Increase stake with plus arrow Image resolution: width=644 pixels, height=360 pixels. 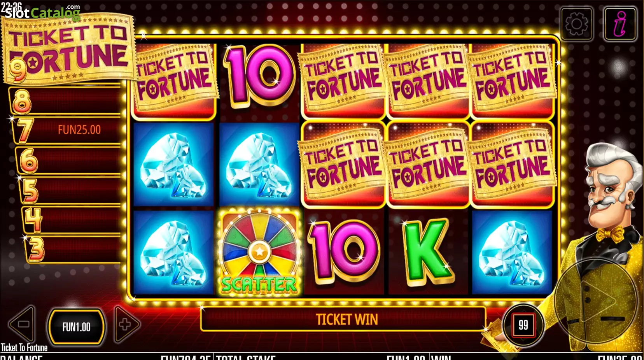126,324
